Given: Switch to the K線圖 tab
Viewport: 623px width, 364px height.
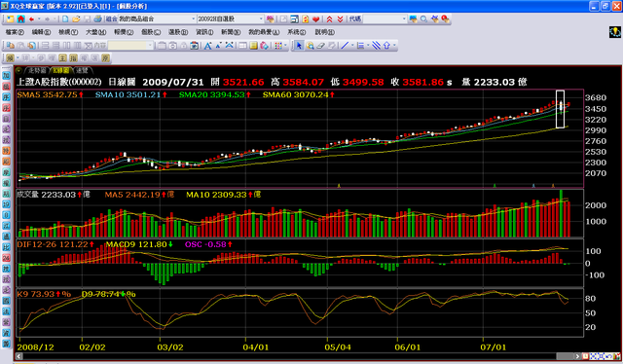Looking at the screenshot, I should click(61, 70).
